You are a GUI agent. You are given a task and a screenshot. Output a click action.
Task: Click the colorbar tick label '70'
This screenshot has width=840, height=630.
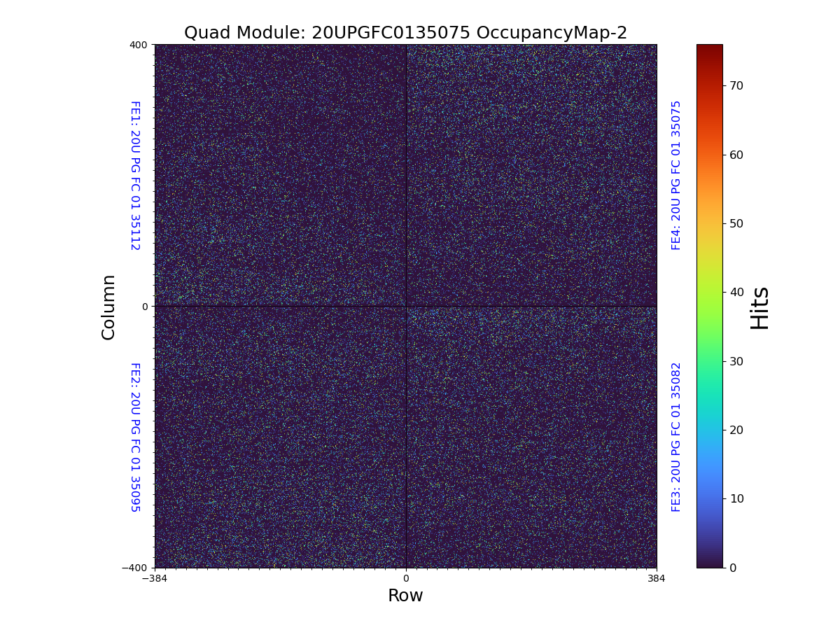(736, 86)
